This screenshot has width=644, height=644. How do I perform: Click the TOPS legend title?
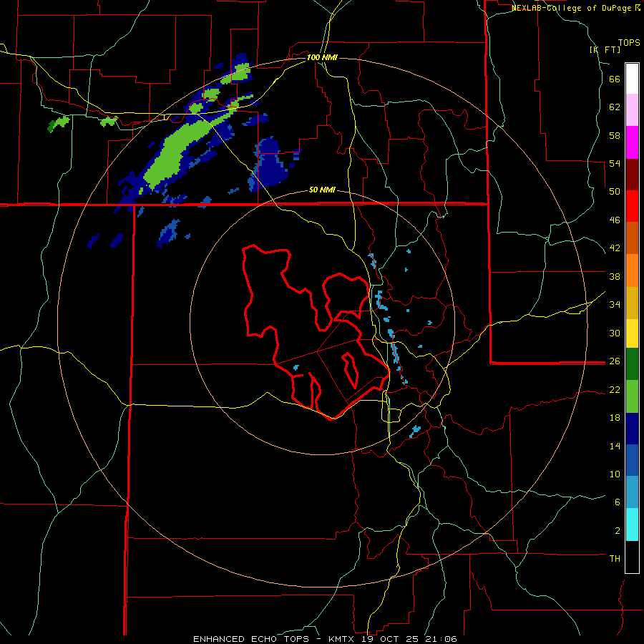629,42
